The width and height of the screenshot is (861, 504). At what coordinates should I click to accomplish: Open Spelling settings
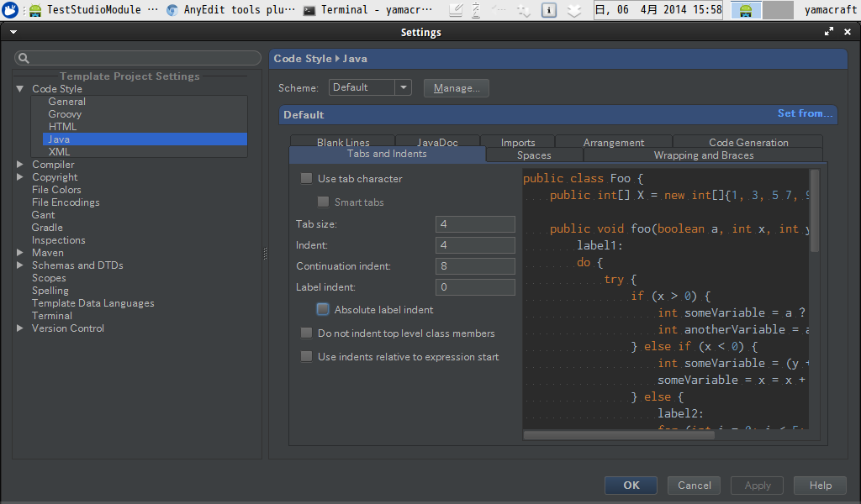tap(50, 291)
